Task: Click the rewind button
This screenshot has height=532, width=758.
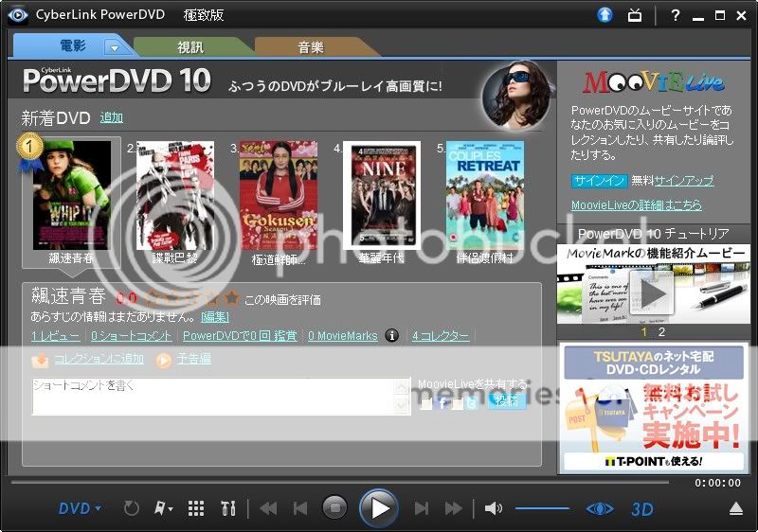Action: pyautogui.click(x=268, y=508)
